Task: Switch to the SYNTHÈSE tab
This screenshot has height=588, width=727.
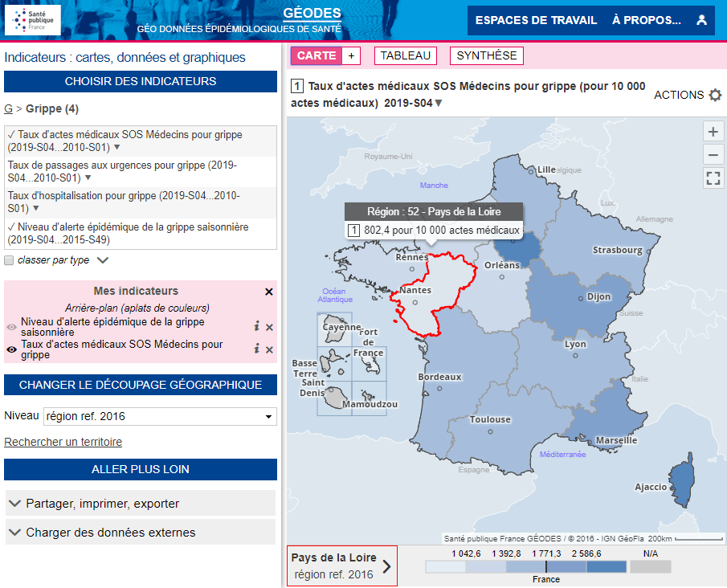Action: [486, 55]
